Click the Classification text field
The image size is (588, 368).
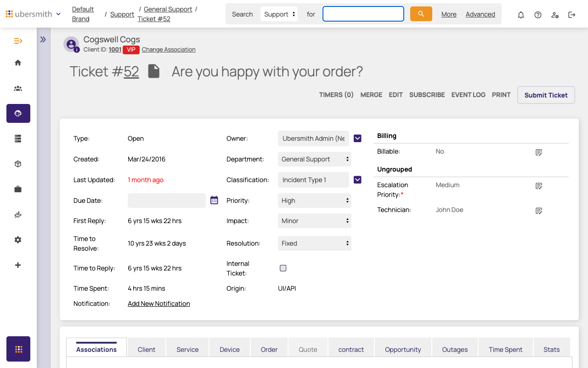pos(313,180)
